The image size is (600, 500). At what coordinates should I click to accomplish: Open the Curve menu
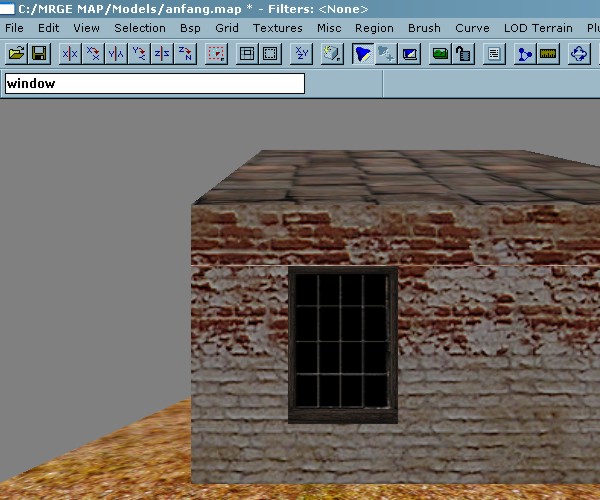472,28
